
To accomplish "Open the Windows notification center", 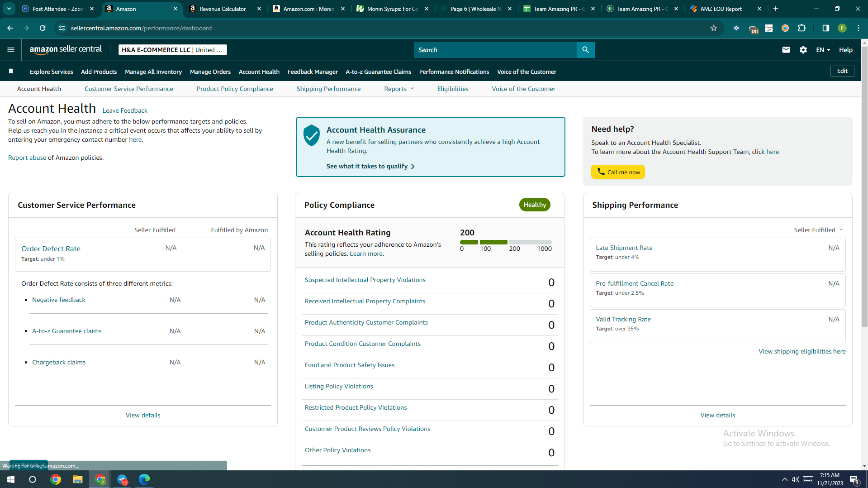I will tap(854, 479).
